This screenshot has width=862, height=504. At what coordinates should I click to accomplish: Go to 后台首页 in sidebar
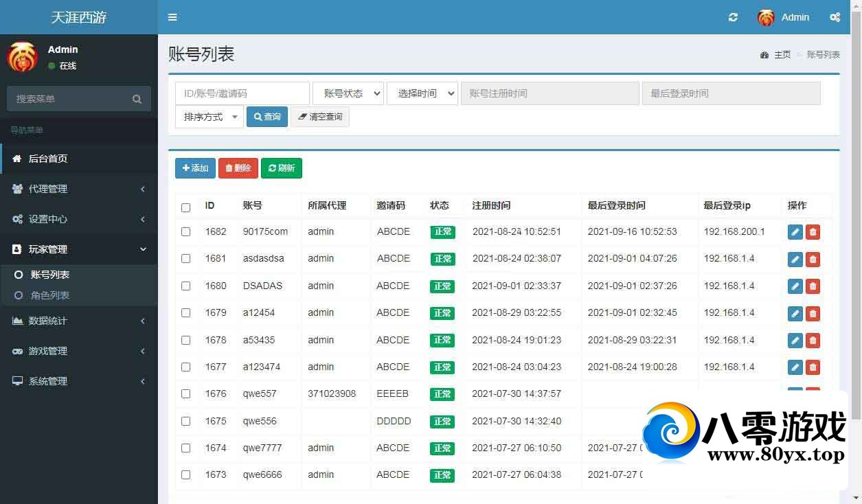(x=79, y=159)
